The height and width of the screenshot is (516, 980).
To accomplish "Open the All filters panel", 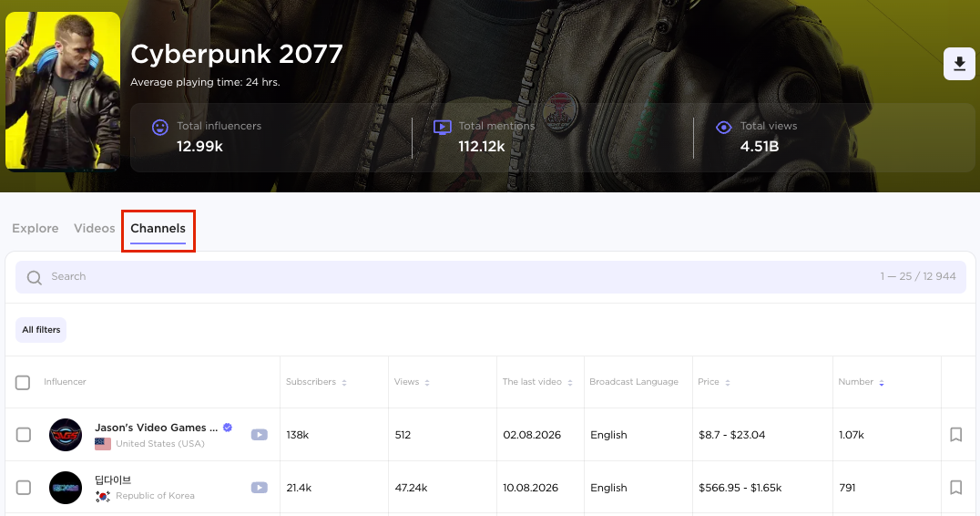I will click(x=41, y=330).
